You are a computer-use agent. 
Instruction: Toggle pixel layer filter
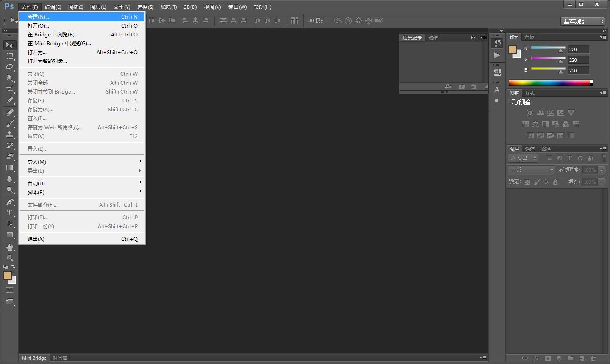pyautogui.click(x=549, y=158)
